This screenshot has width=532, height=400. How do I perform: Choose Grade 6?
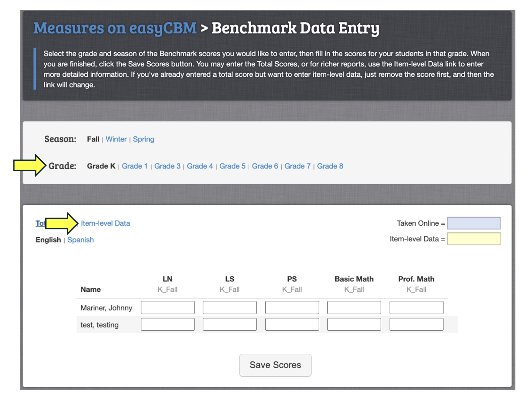[x=265, y=166]
